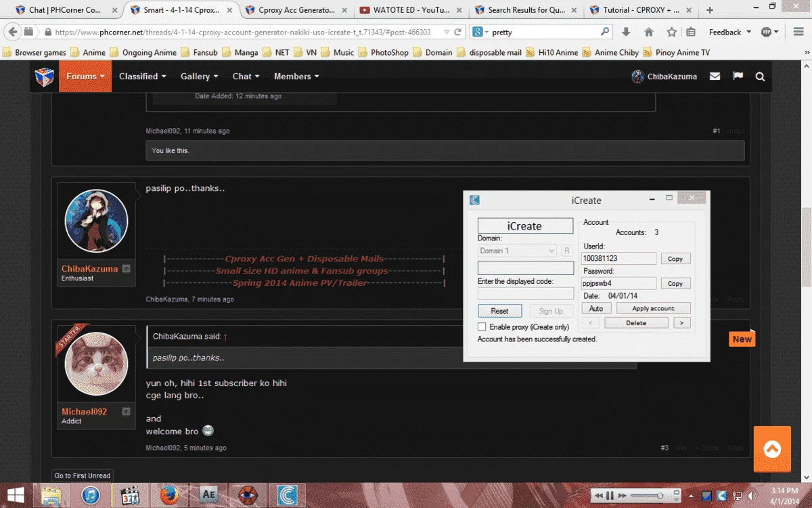The height and width of the screenshot is (508, 812).
Task: Bookmark this page with star icon
Action: click(x=671, y=32)
